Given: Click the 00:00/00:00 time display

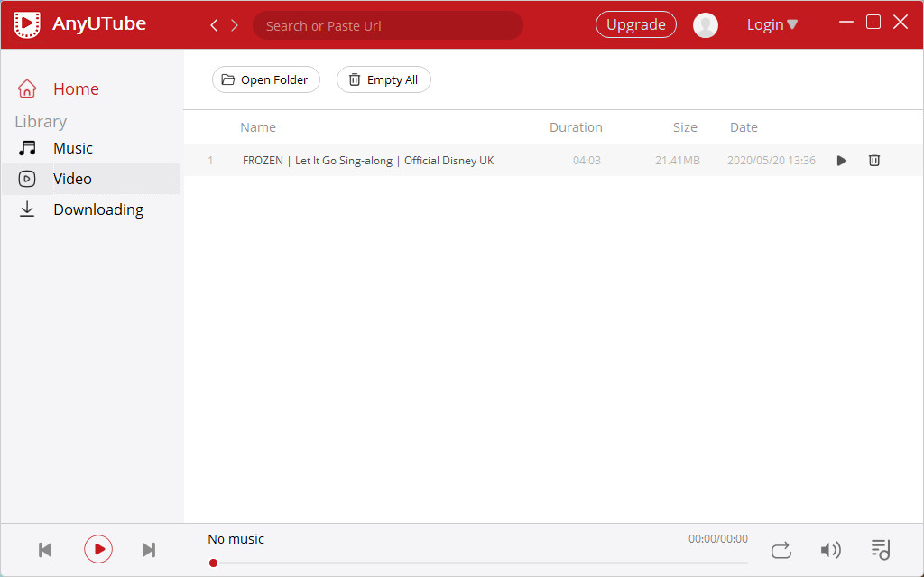Looking at the screenshot, I should [717, 539].
